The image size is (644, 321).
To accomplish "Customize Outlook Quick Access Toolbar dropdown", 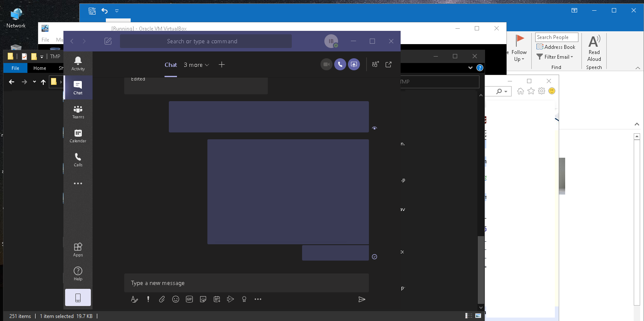I will pos(117,11).
